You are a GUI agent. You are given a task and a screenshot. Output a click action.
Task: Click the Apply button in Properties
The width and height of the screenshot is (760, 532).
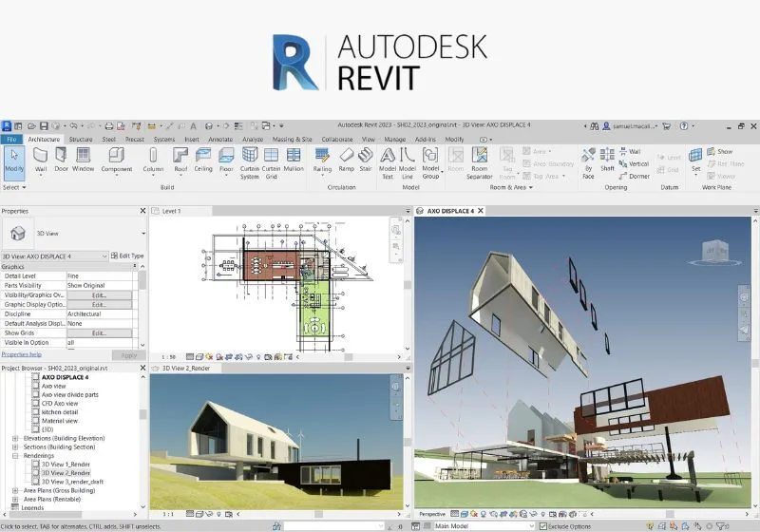pyautogui.click(x=128, y=355)
